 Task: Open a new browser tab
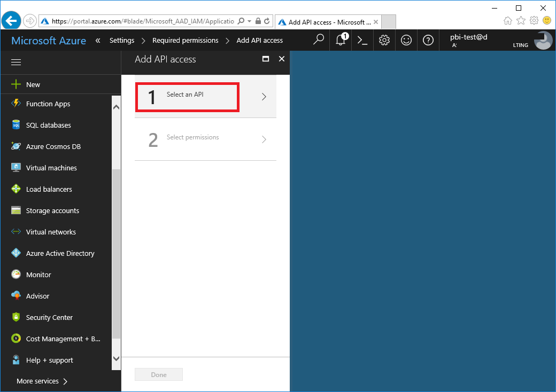click(389, 22)
